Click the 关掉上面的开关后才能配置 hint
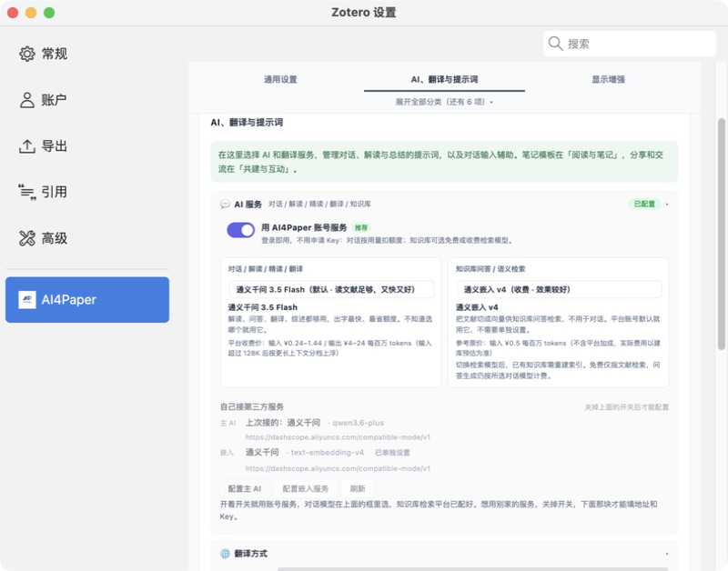728x571 pixels. (x=626, y=406)
